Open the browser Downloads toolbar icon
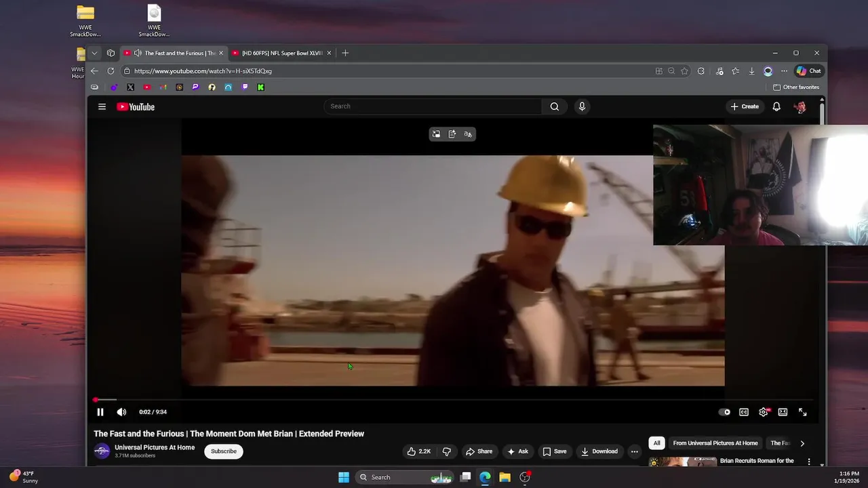 [x=751, y=70]
